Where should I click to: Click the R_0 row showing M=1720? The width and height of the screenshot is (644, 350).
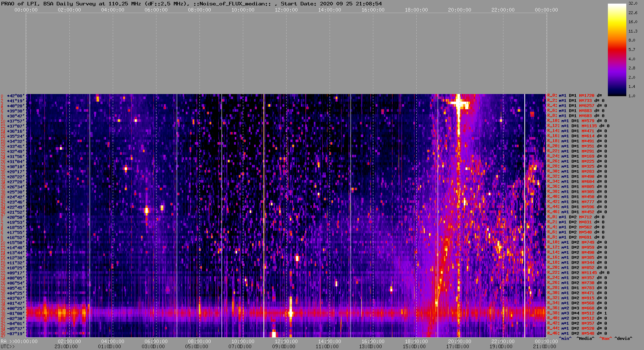coord(575,96)
